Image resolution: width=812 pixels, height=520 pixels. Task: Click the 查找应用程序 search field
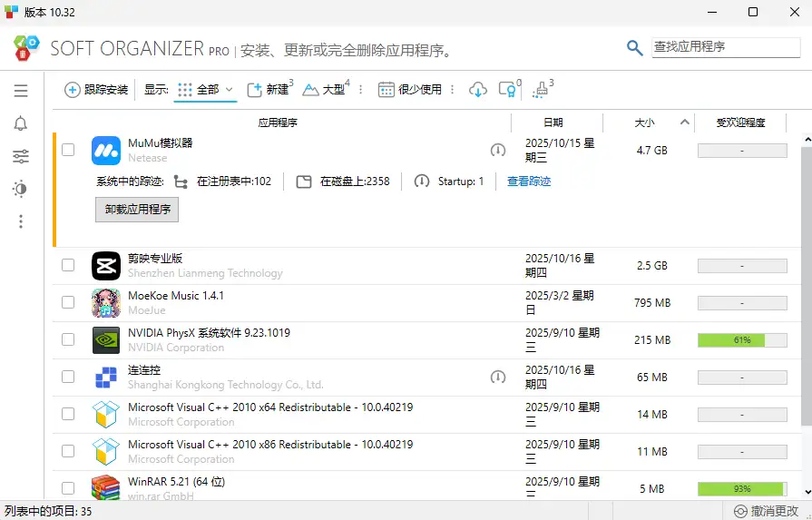point(726,47)
